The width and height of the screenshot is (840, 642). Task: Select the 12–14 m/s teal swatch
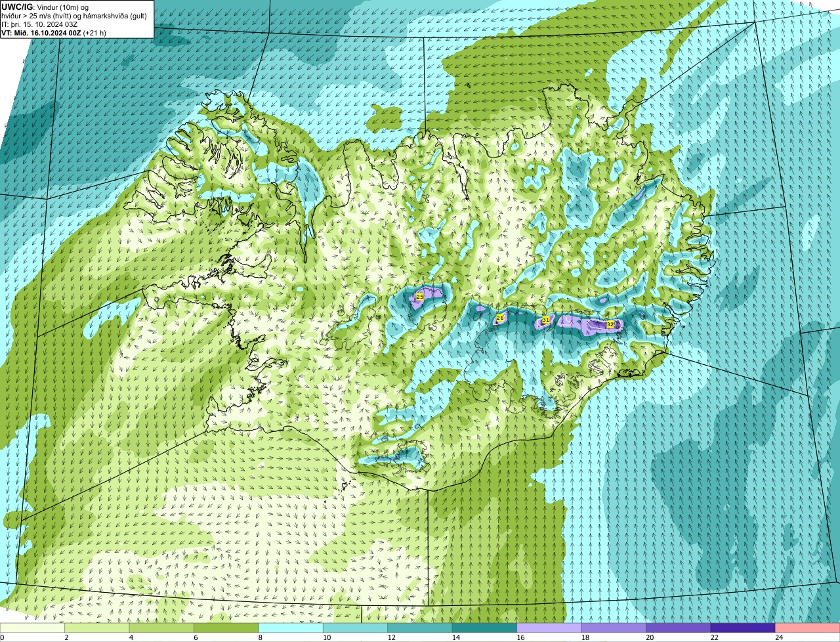420,628
